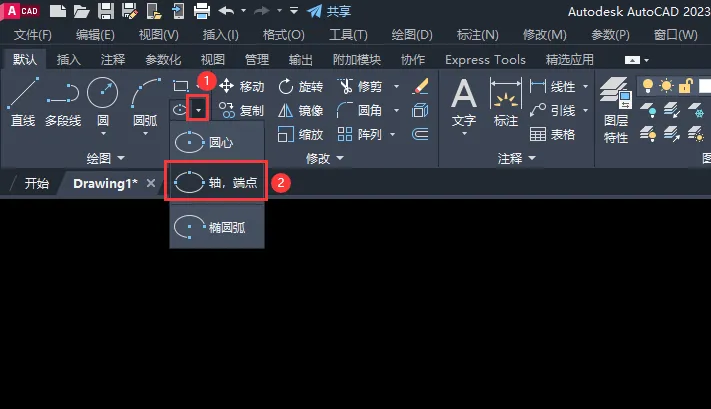Click the rectangle tool icon
Screen dimensions: 711x409
point(181,86)
